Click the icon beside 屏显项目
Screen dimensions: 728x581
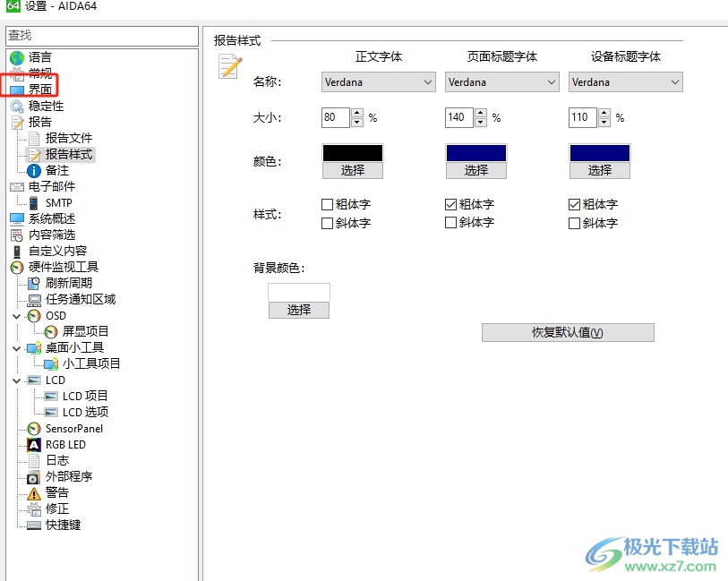coord(51,332)
